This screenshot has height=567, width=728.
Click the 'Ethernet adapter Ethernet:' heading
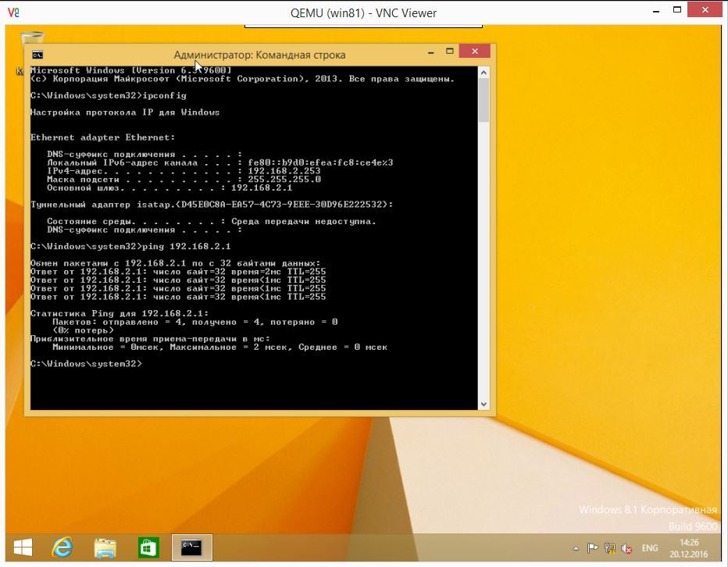coord(102,137)
